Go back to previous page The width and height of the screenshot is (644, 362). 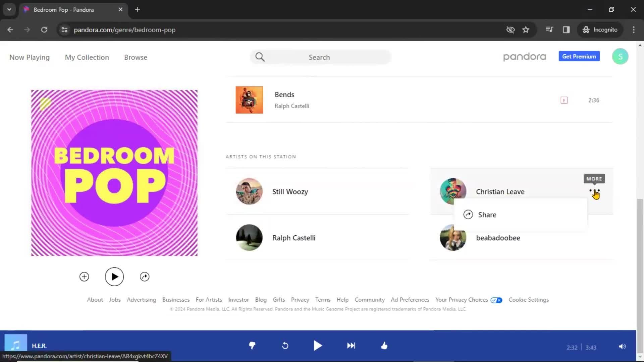[x=10, y=29]
